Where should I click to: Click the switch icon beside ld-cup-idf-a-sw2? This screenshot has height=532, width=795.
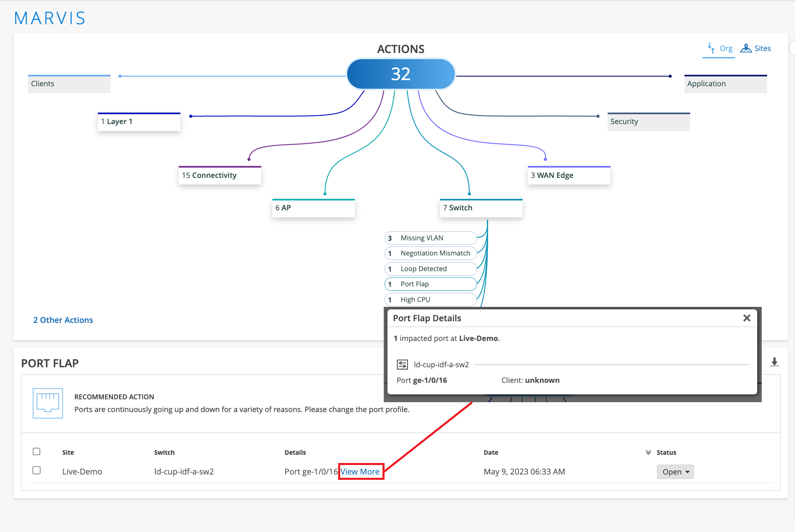click(x=402, y=364)
